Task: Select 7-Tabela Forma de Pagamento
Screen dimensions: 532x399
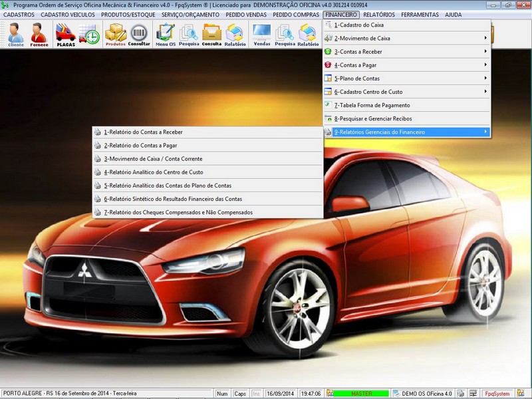Action: (407, 105)
